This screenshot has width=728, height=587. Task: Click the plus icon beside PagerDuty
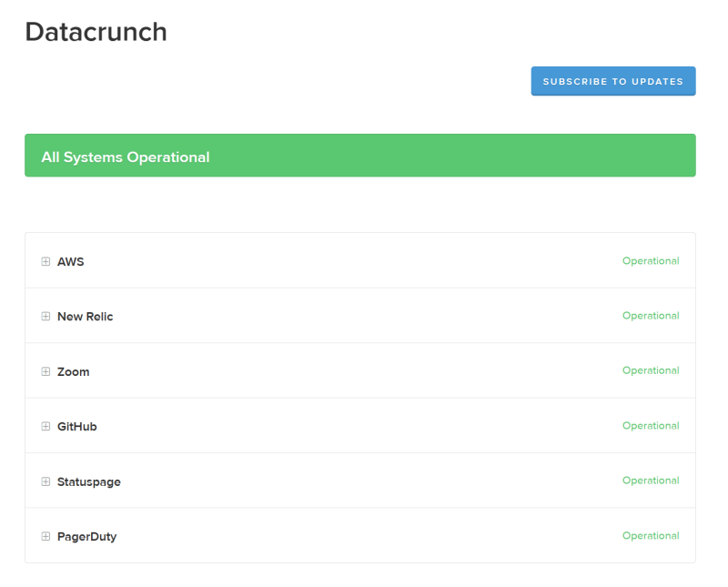pos(45,536)
